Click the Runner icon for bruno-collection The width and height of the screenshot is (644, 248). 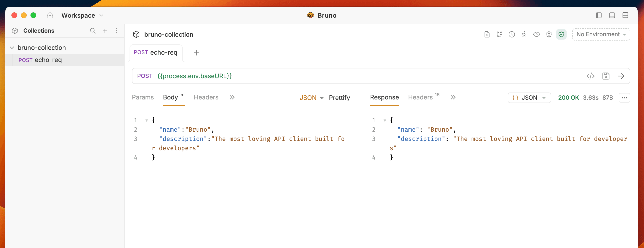coord(524,34)
